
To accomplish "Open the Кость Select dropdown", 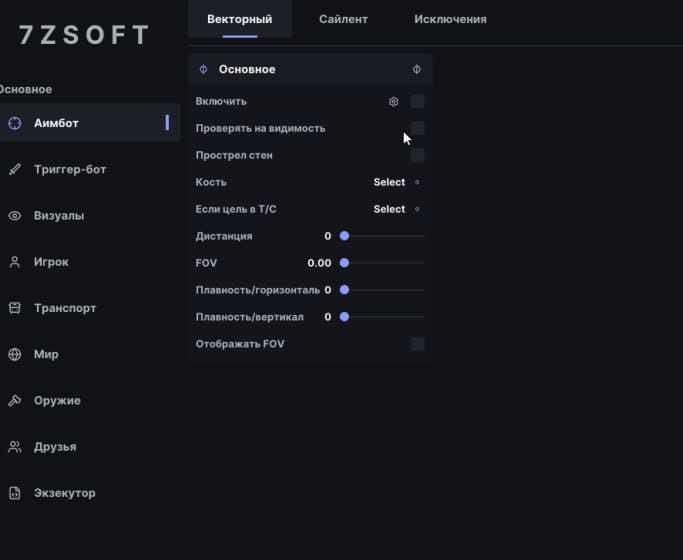I will coord(396,182).
